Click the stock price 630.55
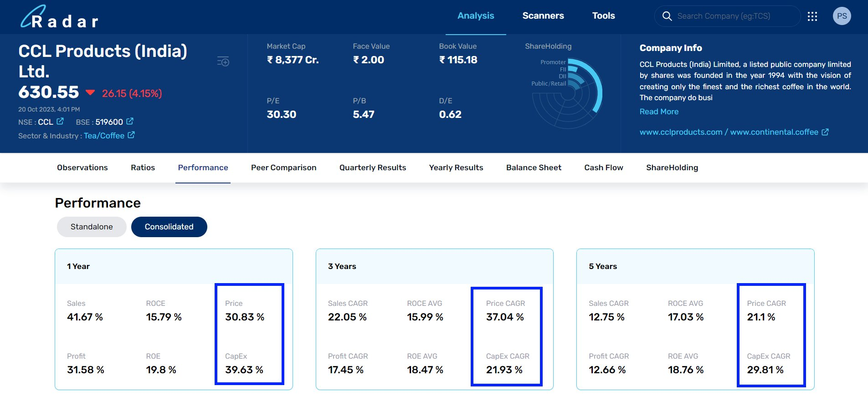Viewport: 868px width, 396px height. pos(49,92)
